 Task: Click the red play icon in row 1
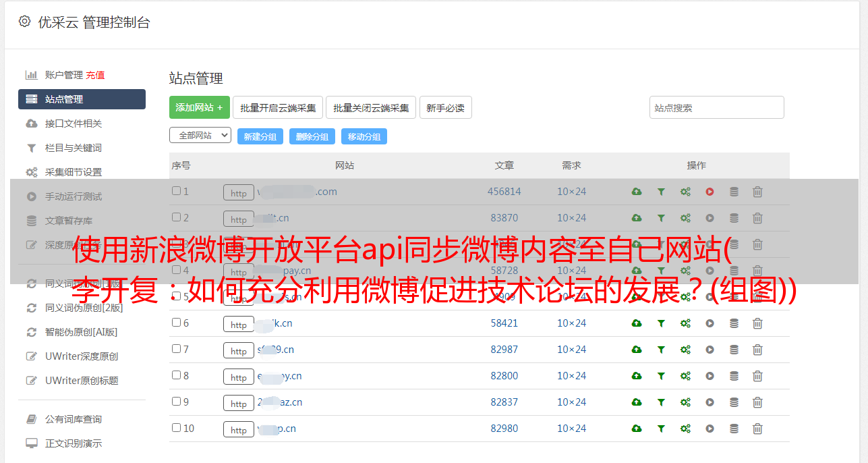click(x=710, y=192)
